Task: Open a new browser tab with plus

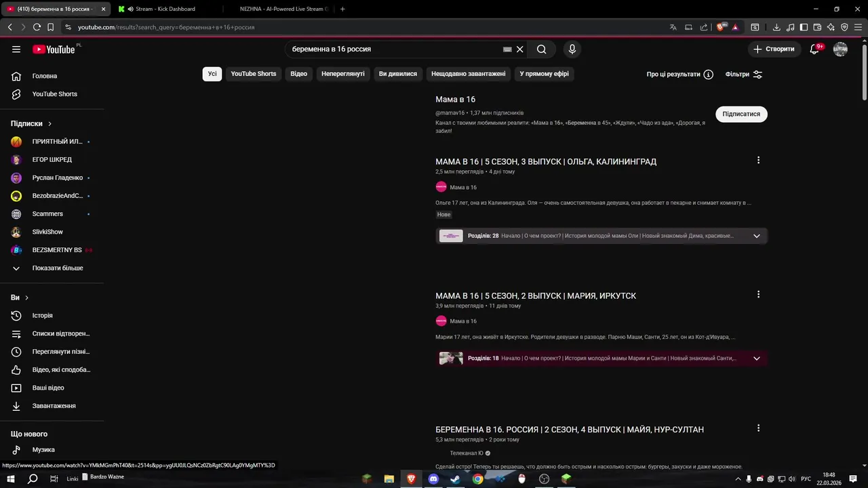Action: tap(342, 9)
